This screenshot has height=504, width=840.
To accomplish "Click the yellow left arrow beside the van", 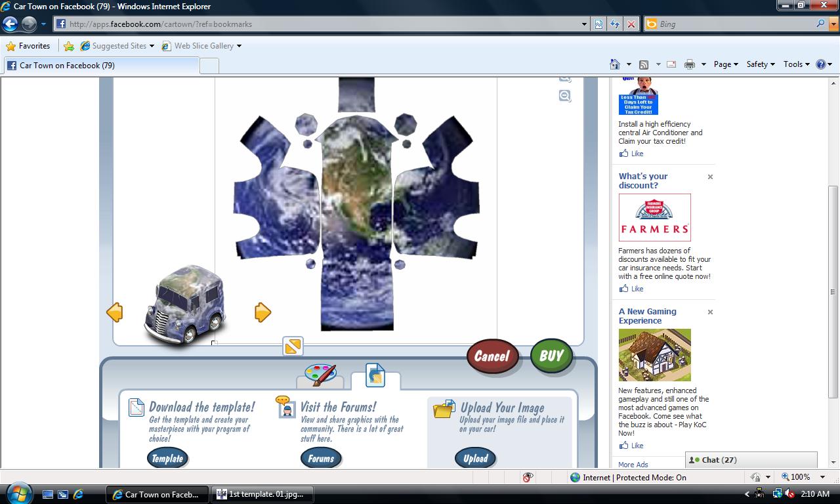I will pyautogui.click(x=115, y=312).
